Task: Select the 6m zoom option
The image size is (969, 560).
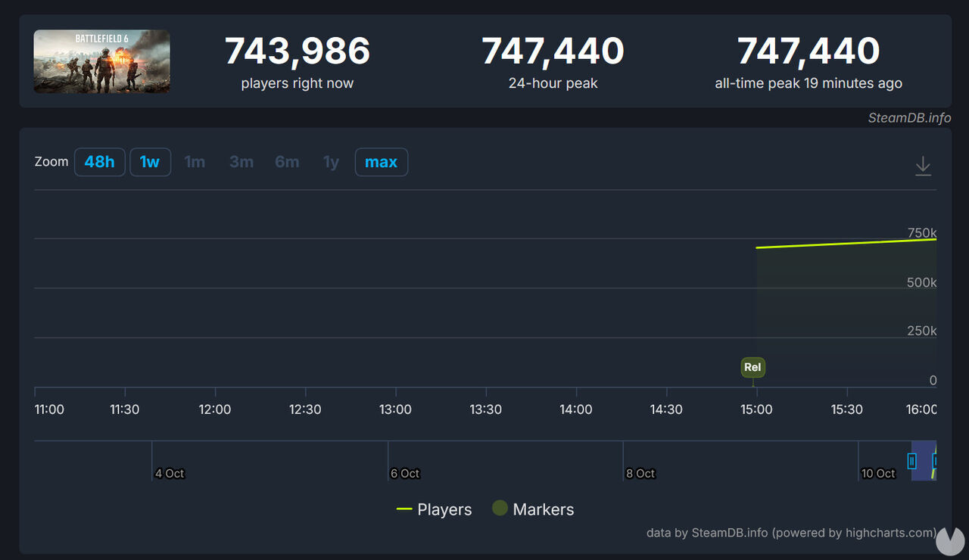Action: coord(287,162)
